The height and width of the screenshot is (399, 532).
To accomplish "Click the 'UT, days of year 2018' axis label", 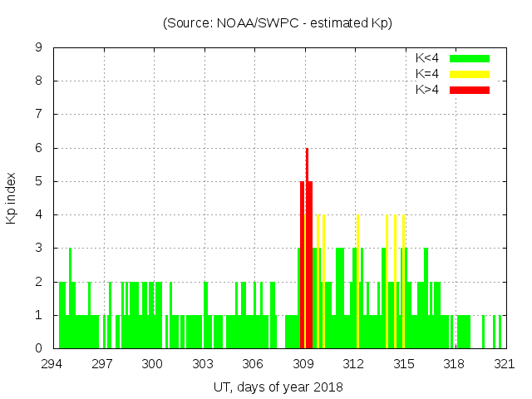I will tap(278, 387).
